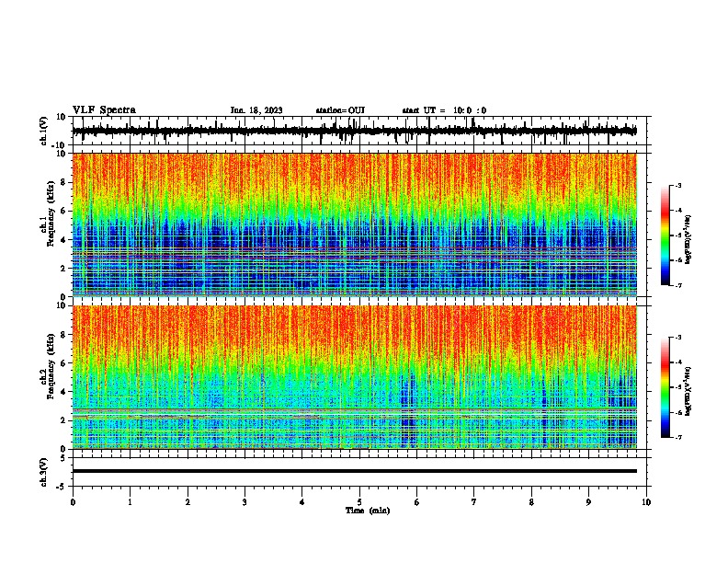Screen dimensions: 728x563
Task: Click the "start UT = 10: 0 : 0" text
Action: pyautogui.click(x=444, y=110)
